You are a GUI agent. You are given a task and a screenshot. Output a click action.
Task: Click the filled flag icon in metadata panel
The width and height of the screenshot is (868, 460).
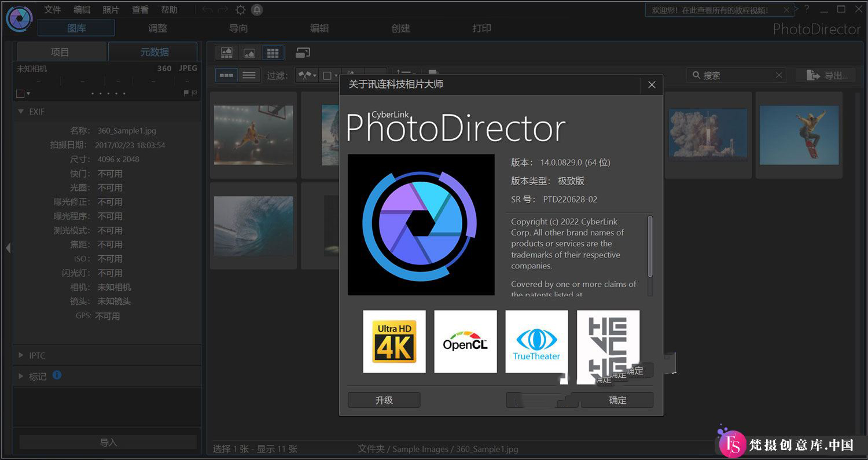click(186, 93)
